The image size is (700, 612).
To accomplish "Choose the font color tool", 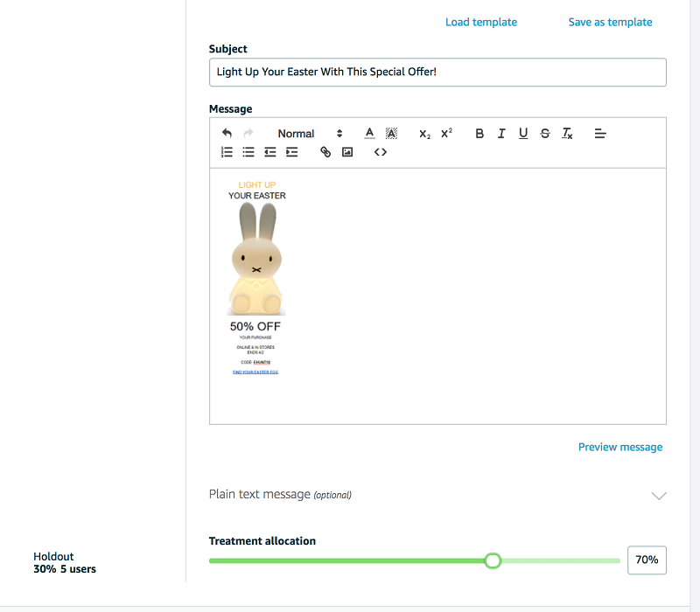I will click(x=369, y=133).
